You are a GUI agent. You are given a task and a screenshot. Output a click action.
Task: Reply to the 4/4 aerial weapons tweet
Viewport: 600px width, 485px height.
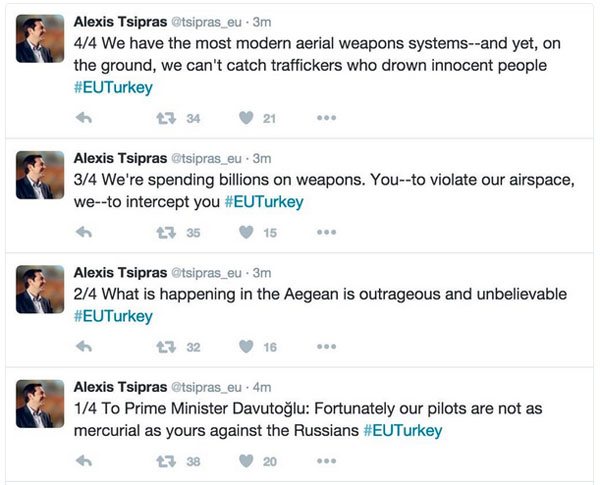84,118
